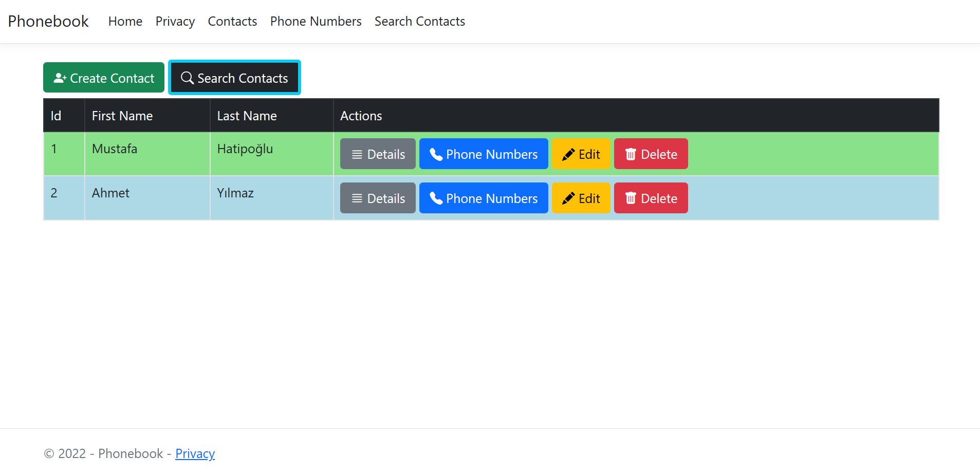
Task: Select the Mustafa first name cell
Action: [x=147, y=154]
